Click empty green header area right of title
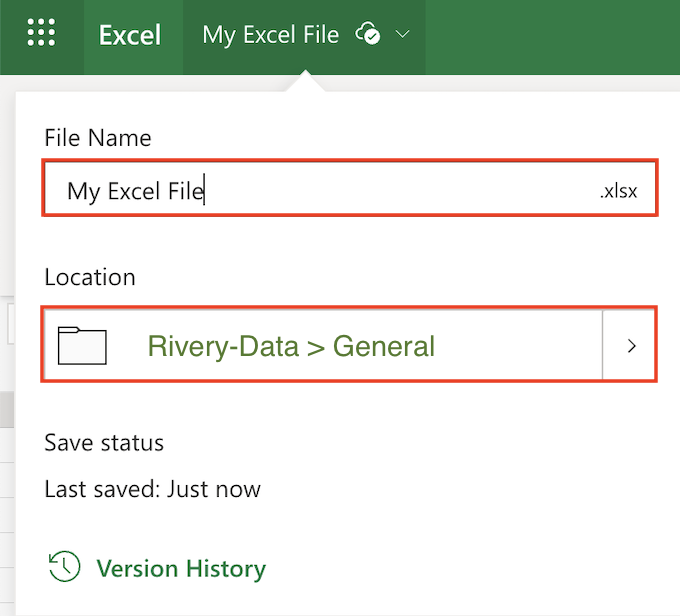Viewport: 680px width, 616px height. pos(552,37)
